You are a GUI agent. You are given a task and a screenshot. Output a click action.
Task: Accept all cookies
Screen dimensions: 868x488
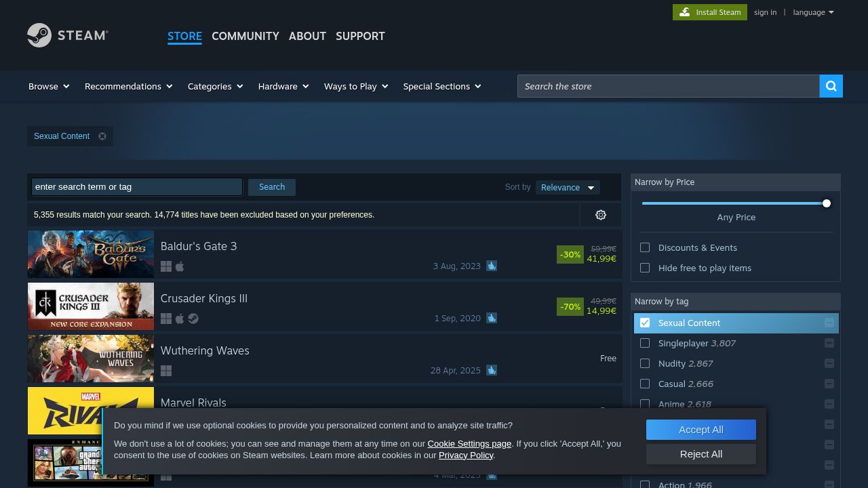pos(701,430)
